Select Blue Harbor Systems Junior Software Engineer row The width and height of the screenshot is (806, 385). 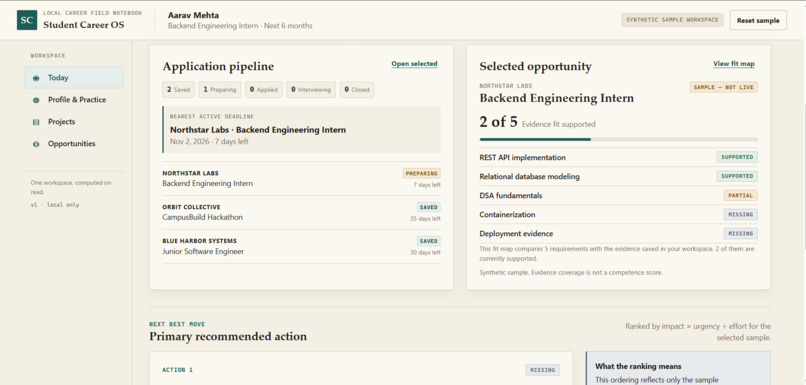point(301,246)
